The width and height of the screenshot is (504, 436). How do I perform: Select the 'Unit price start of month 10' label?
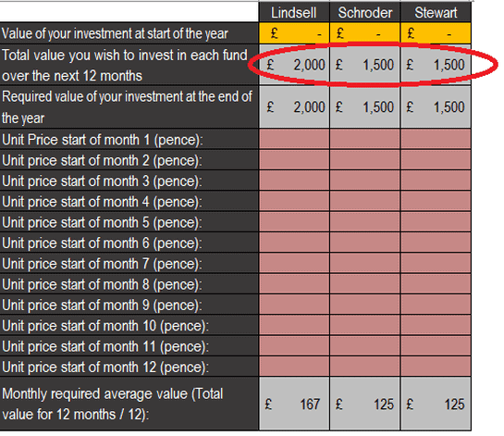point(105,326)
